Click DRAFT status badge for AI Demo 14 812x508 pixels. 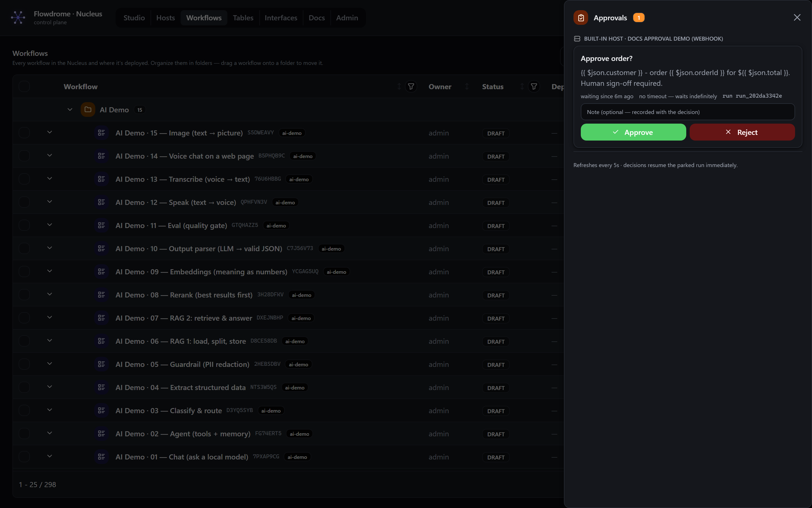(x=496, y=157)
